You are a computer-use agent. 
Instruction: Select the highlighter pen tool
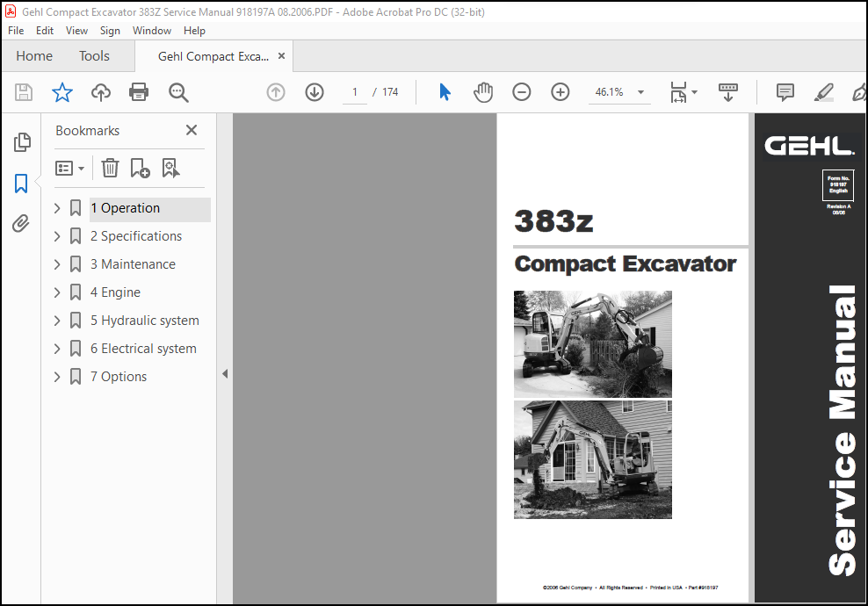[824, 92]
